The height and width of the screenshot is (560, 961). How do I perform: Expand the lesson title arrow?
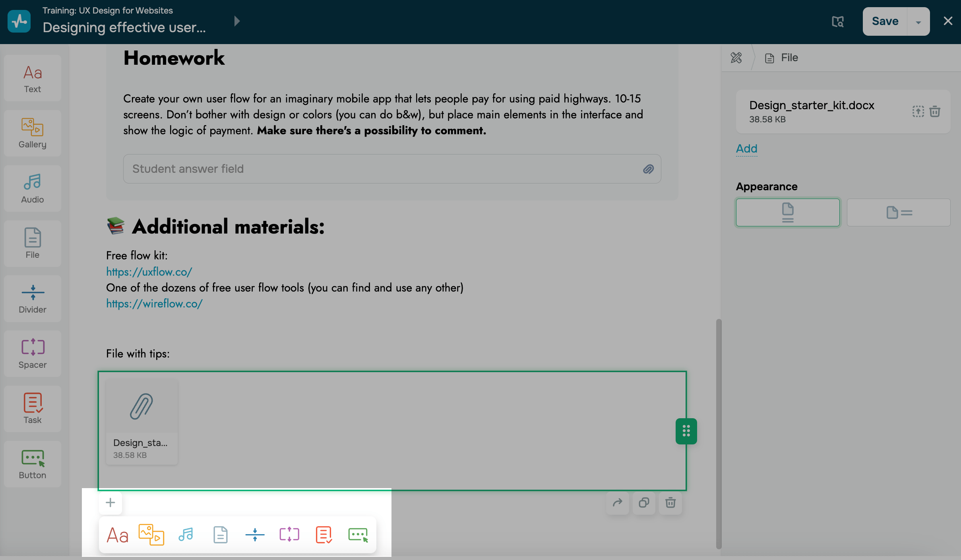tap(237, 21)
